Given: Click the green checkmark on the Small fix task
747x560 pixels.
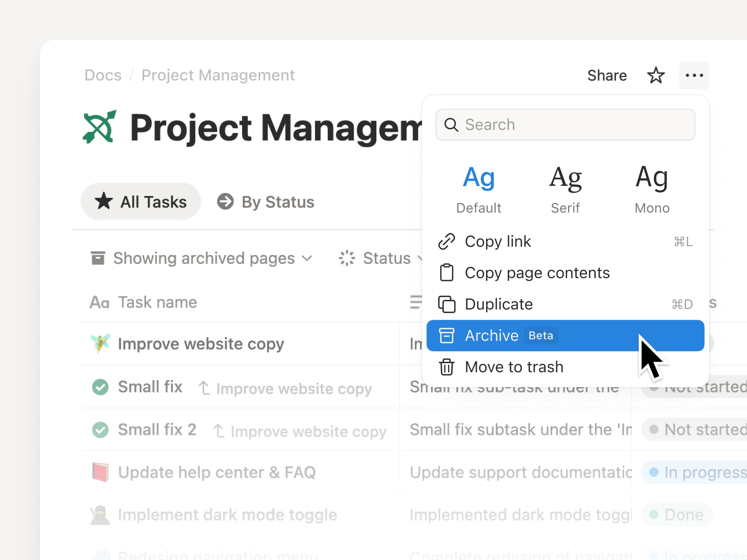Looking at the screenshot, I should click(100, 387).
